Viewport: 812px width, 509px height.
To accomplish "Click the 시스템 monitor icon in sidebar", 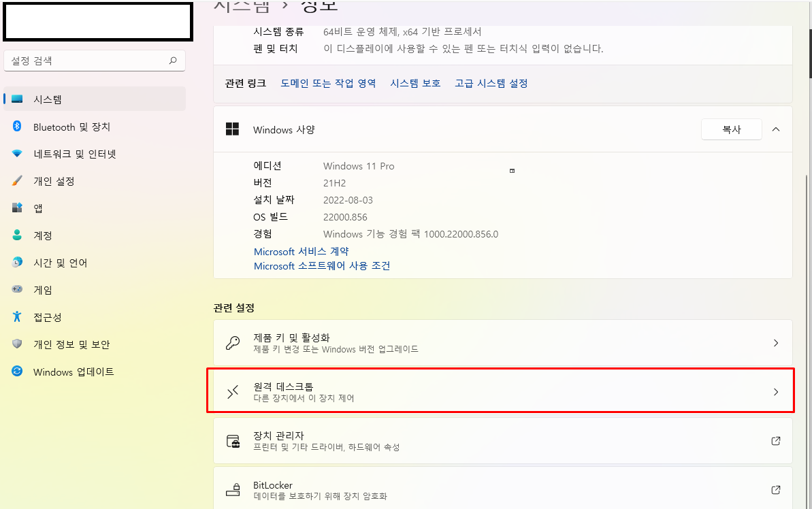I will (x=17, y=99).
